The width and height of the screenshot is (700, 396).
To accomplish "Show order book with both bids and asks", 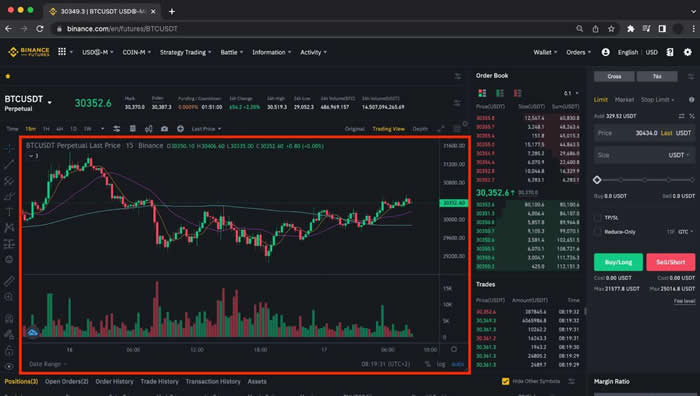I will tap(482, 93).
